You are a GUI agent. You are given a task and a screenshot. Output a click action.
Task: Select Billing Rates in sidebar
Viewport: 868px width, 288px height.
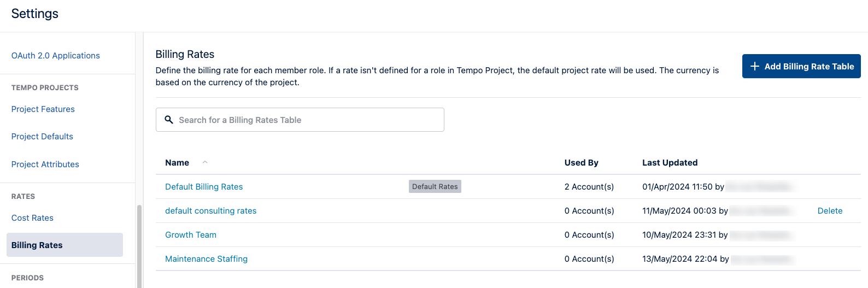[x=37, y=245]
